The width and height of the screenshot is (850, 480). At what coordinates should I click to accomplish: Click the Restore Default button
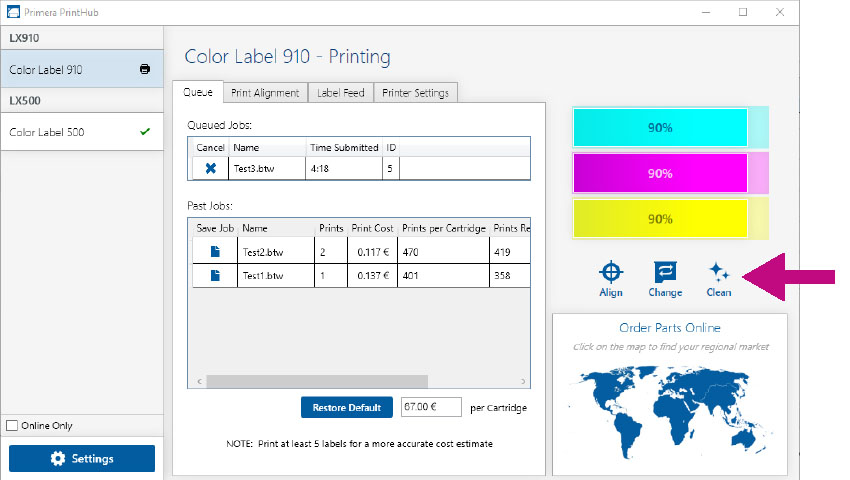(x=347, y=407)
